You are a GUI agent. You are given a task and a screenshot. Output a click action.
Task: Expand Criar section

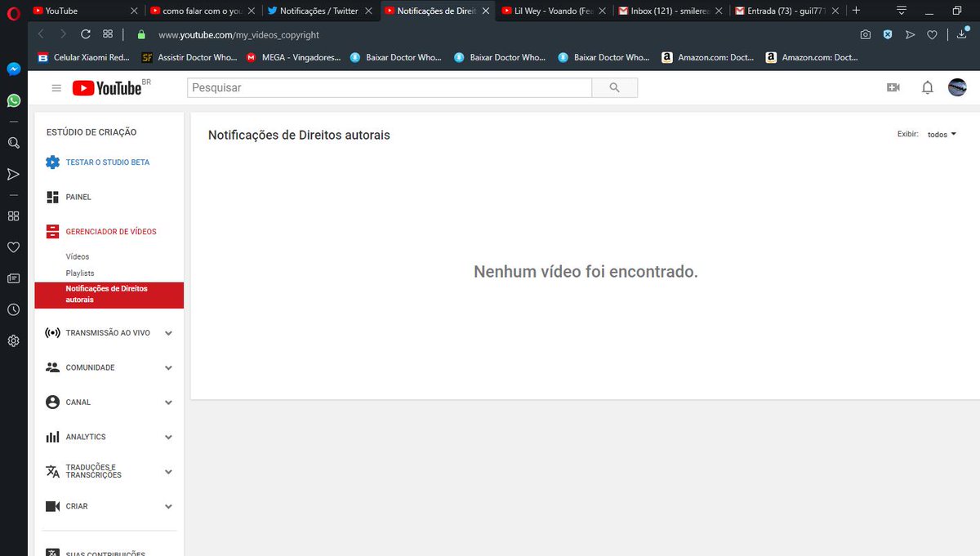coord(168,506)
